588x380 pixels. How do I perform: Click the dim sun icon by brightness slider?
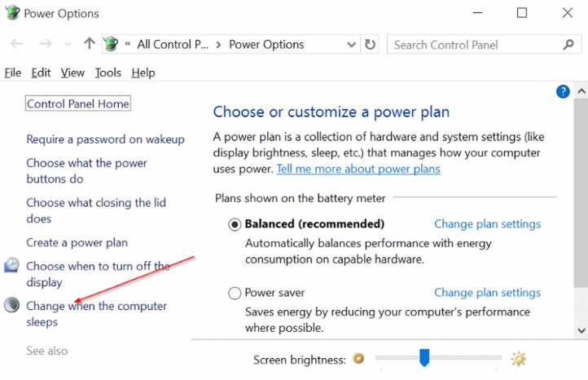point(358,359)
